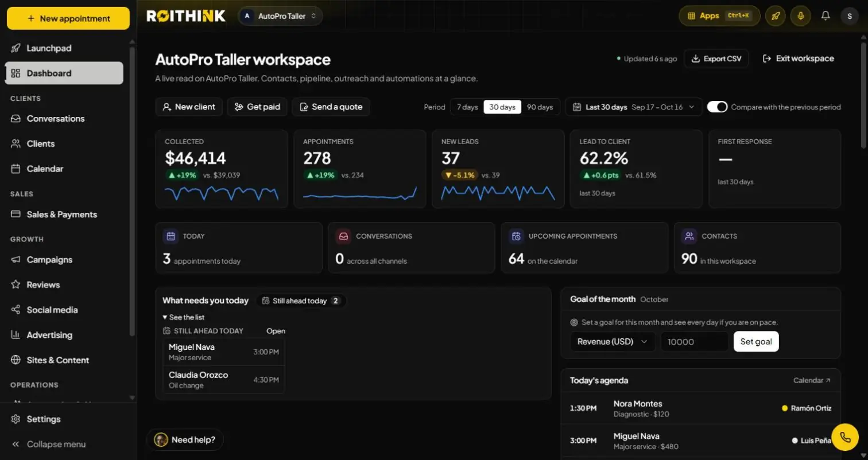868x460 pixels.
Task: Click the Send a quote button
Action: pyautogui.click(x=331, y=107)
